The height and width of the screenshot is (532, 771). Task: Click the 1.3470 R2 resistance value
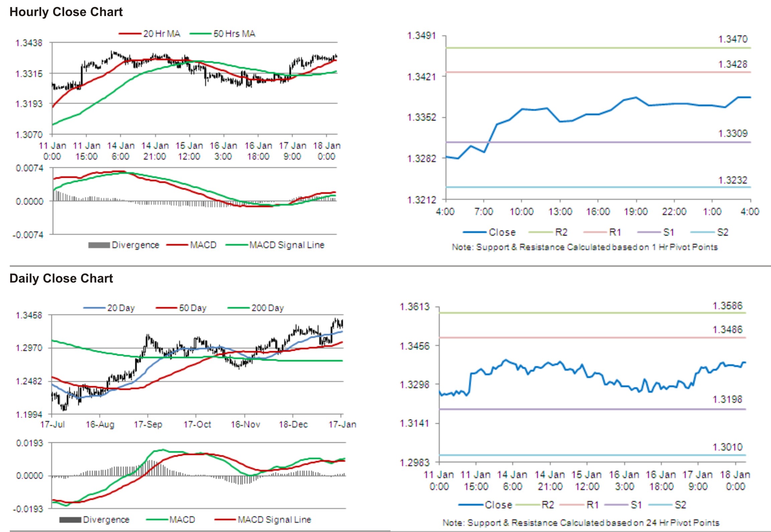733,39
